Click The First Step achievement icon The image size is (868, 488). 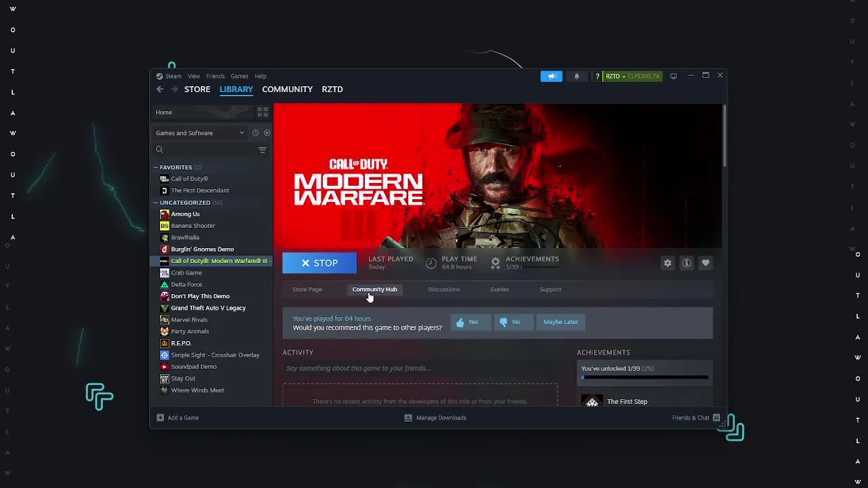[x=592, y=401]
